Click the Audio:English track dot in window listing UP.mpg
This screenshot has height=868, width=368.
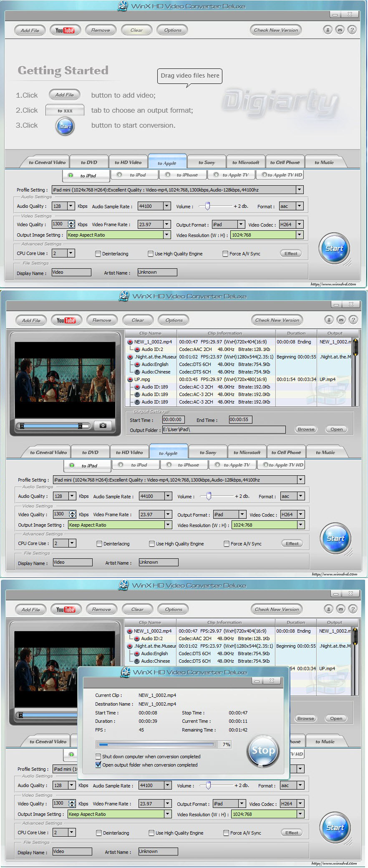(137, 364)
